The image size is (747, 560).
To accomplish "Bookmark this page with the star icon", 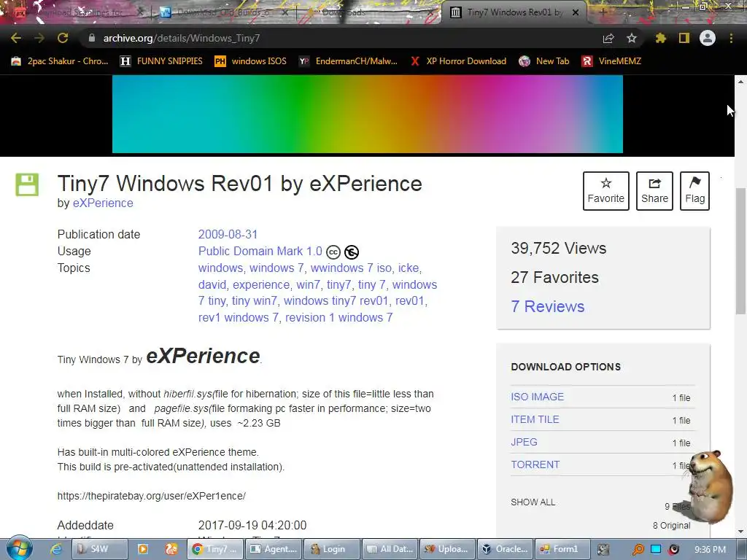I will pyautogui.click(x=632, y=38).
